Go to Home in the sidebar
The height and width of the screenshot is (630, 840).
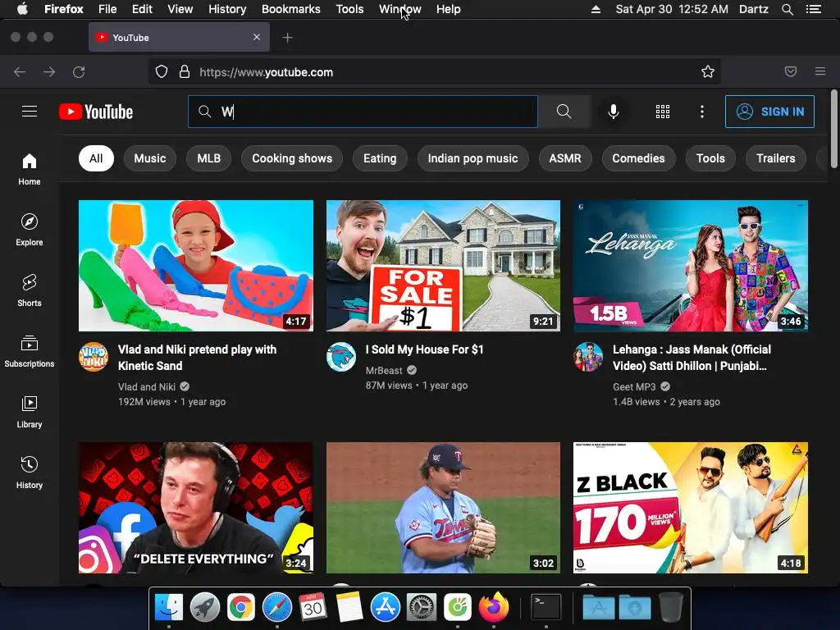pos(30,169)
